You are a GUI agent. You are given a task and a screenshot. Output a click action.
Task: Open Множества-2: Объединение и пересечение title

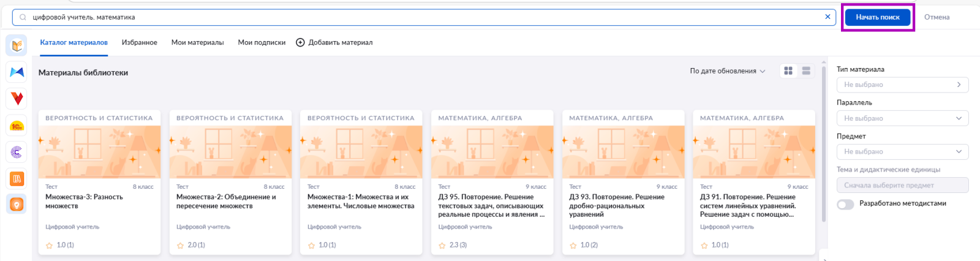[x=226, y=202]
